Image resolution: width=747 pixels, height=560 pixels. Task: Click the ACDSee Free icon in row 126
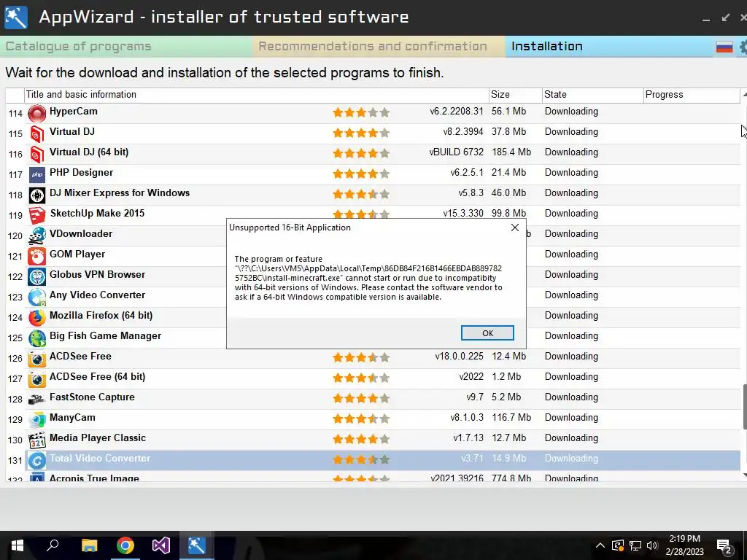(x=36, y=359)
